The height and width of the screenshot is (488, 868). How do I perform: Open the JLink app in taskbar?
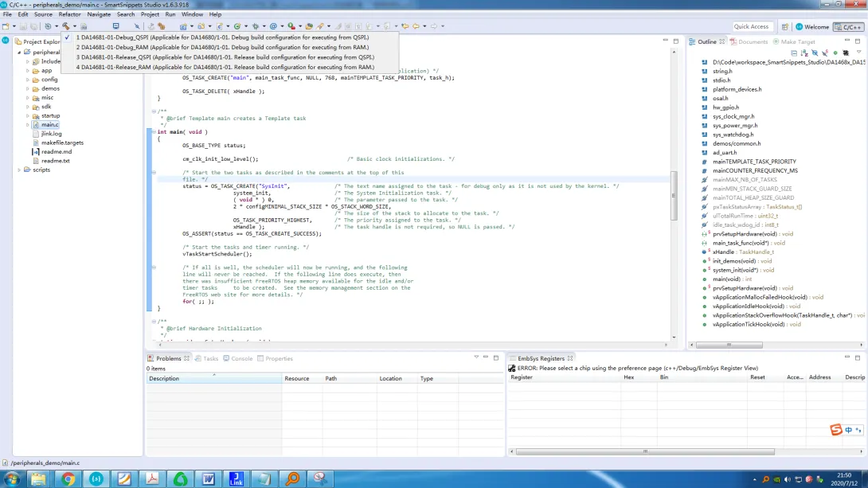[237, 478]
